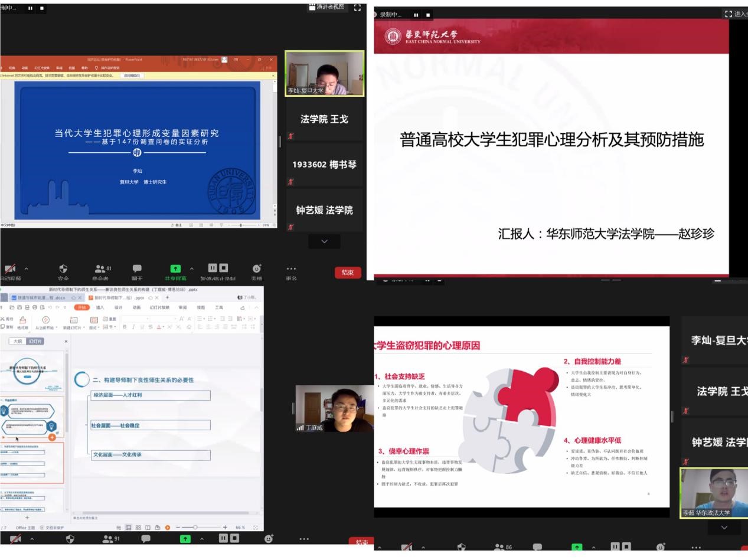This screenshot has height=560, width=748.
Task: Switch to the 插入 ribbon tab
Action: point(100,307)
